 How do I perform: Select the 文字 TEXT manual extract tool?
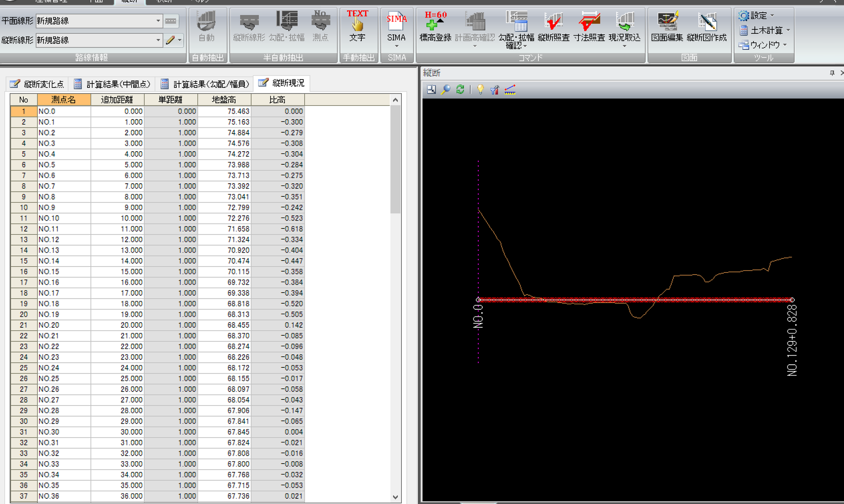tap(357, 27)
